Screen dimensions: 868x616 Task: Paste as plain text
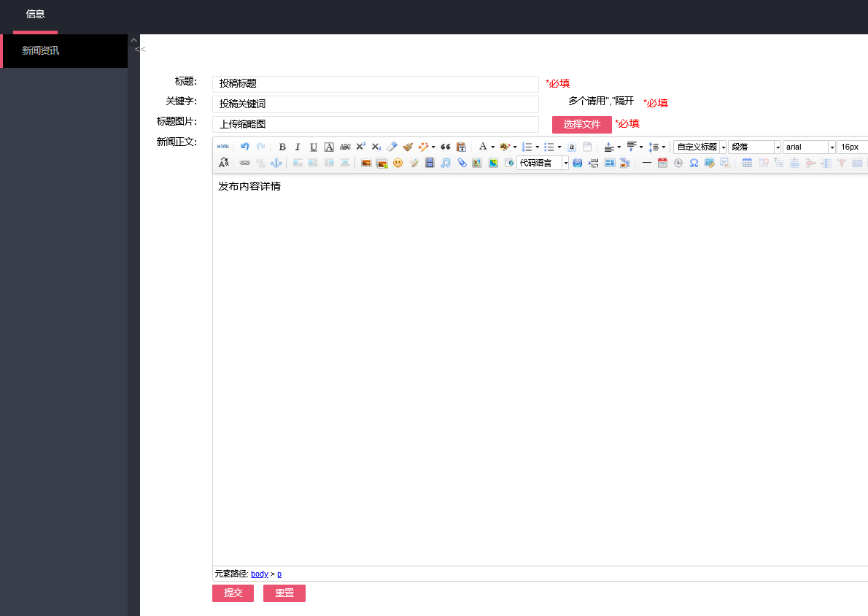click(461, 147)
